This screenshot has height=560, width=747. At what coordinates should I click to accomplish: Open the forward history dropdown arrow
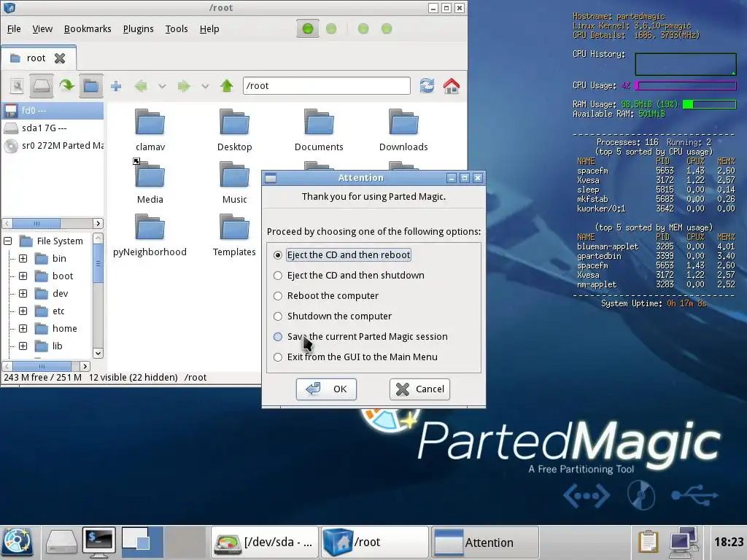pos(205,86)
